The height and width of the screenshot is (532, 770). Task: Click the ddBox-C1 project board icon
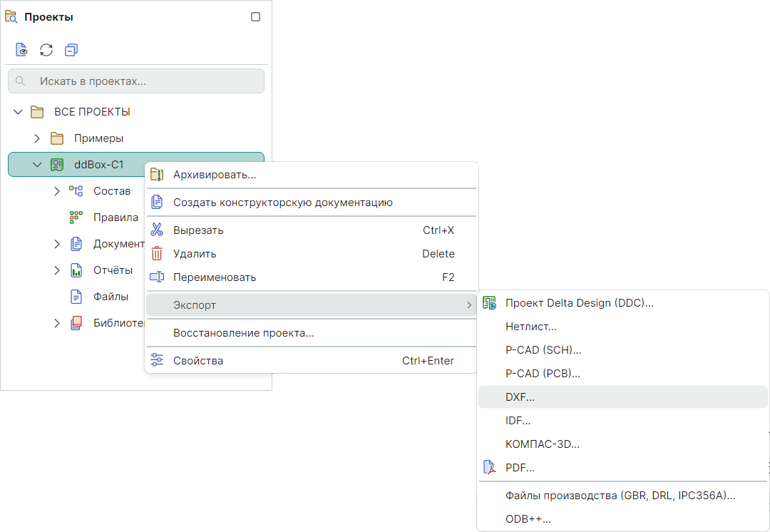tap(57, 165)
